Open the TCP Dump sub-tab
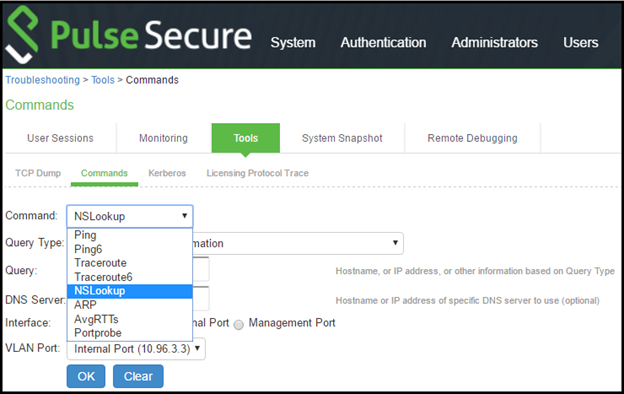624x394 pixels. click(x=38, y=173)
